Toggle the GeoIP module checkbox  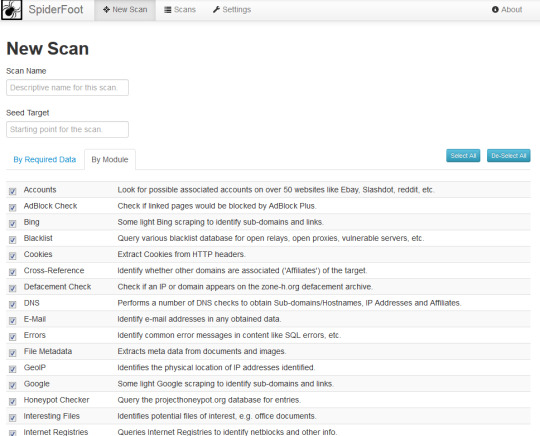(13, 369)
